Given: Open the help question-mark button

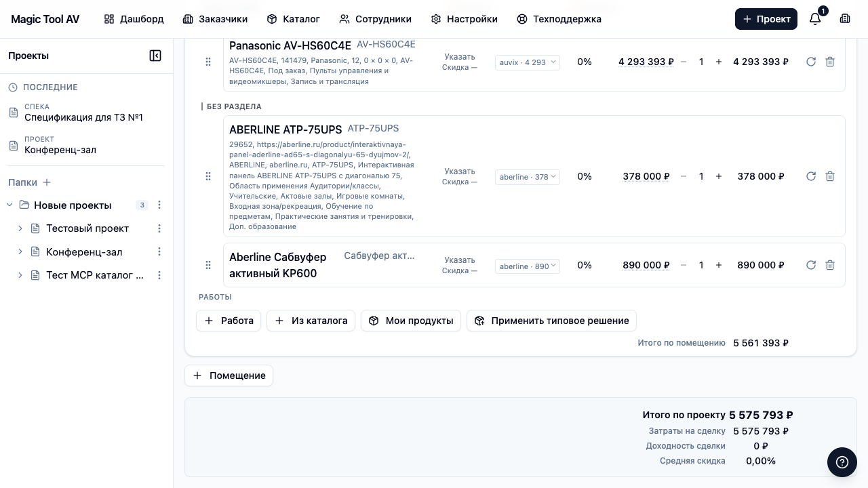Looking at the screenshot, I should [842, 462].
